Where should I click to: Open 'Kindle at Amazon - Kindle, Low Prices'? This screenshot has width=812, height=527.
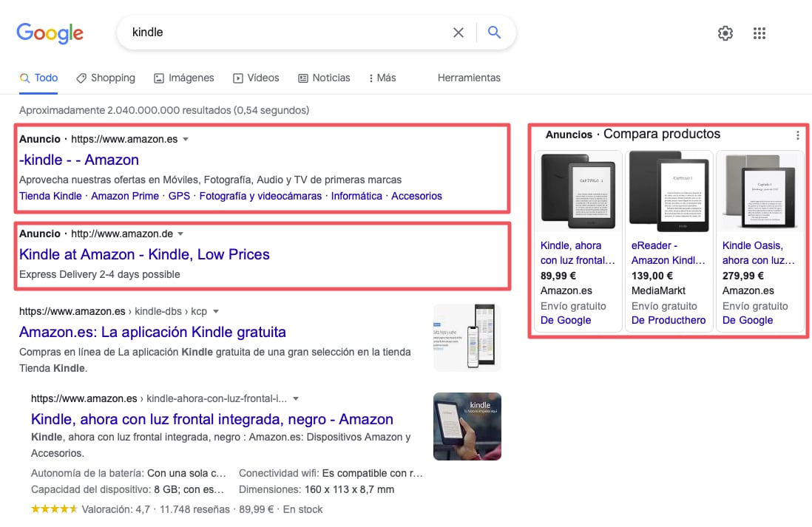coord(144,255)
